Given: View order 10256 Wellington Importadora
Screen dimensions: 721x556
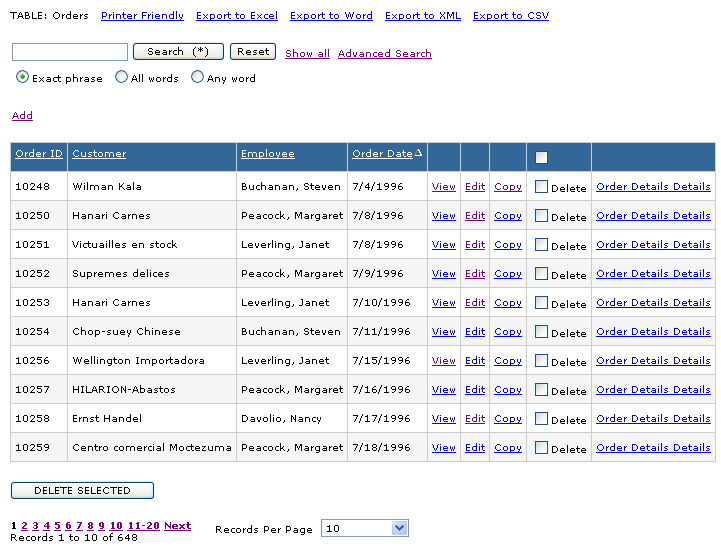Looking at the screenshot, I should click(444, 361).
